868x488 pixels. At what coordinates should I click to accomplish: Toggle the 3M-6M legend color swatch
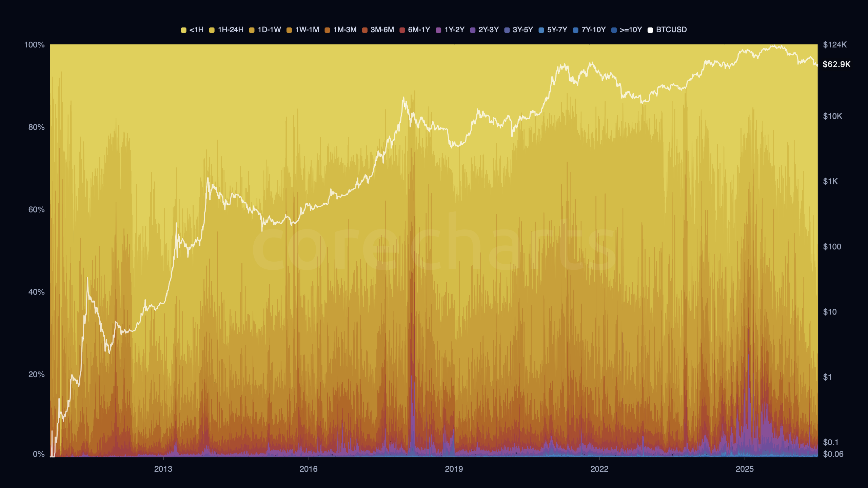click(365, 30)
